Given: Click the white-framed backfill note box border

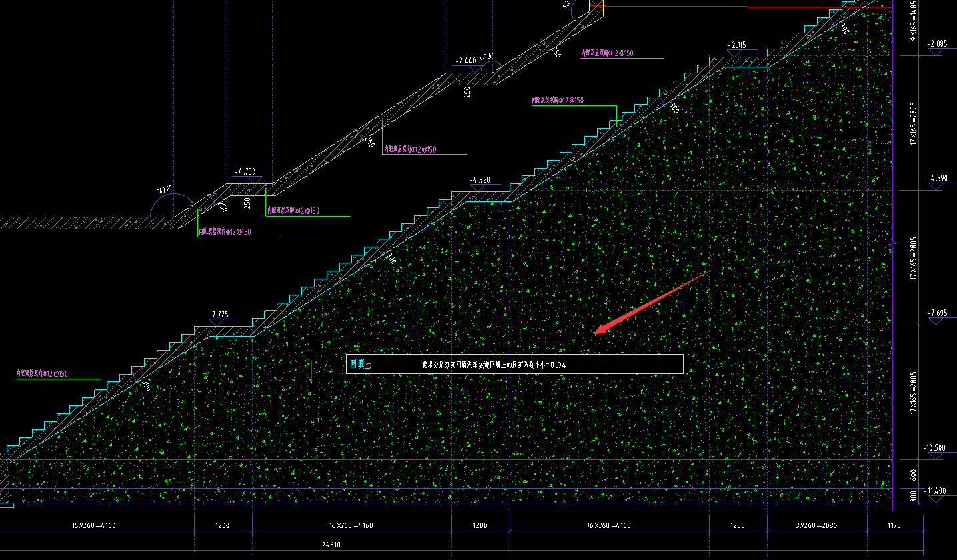Looking at the screenshot, I should [x=514, y=364].
